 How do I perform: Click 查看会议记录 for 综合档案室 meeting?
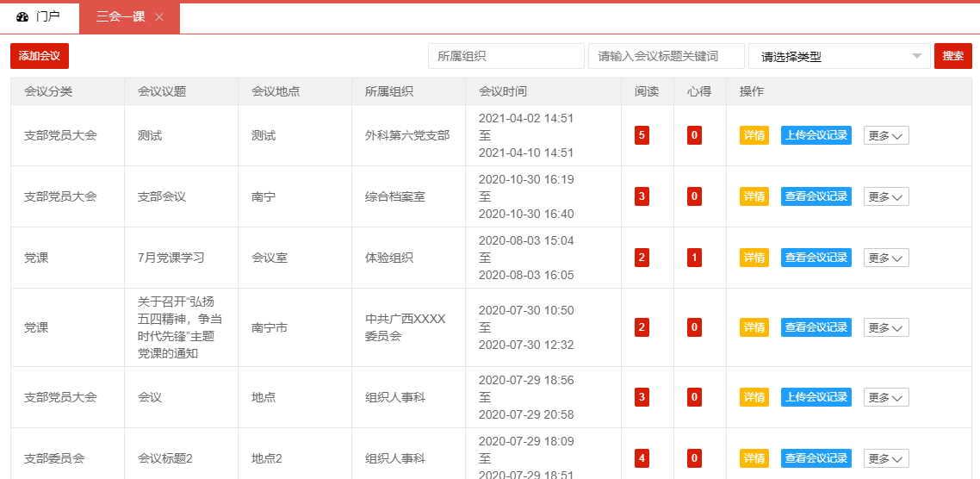(816, 196)
